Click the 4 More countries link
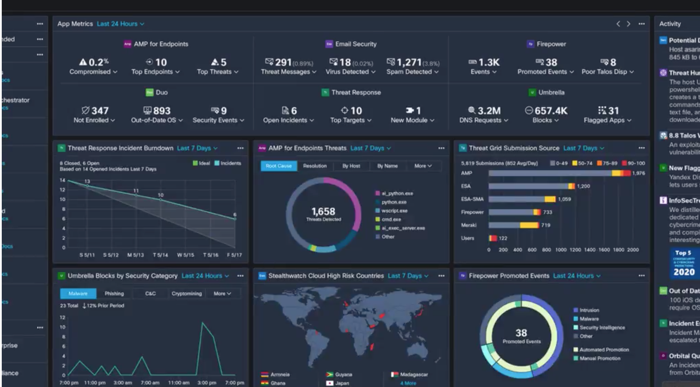 [408, 383]
